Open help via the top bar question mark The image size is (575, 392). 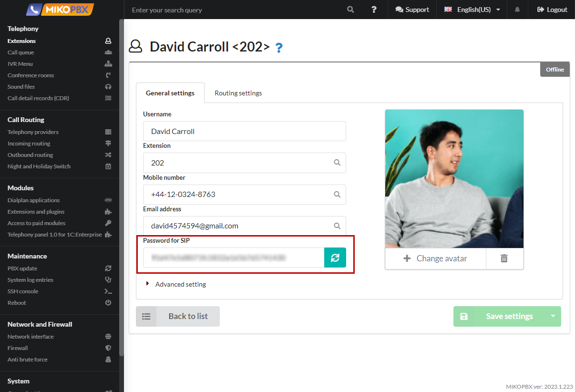[374, 10]
